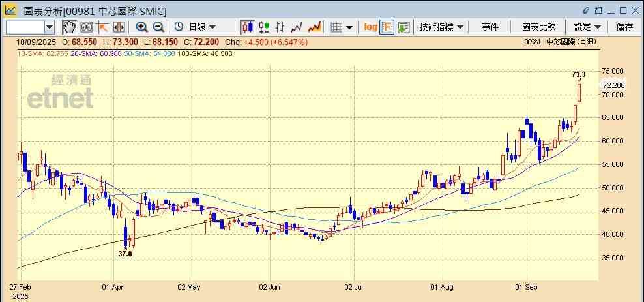Click the 37.0 low price marker

pyautogui.click(x=125, y=254)
